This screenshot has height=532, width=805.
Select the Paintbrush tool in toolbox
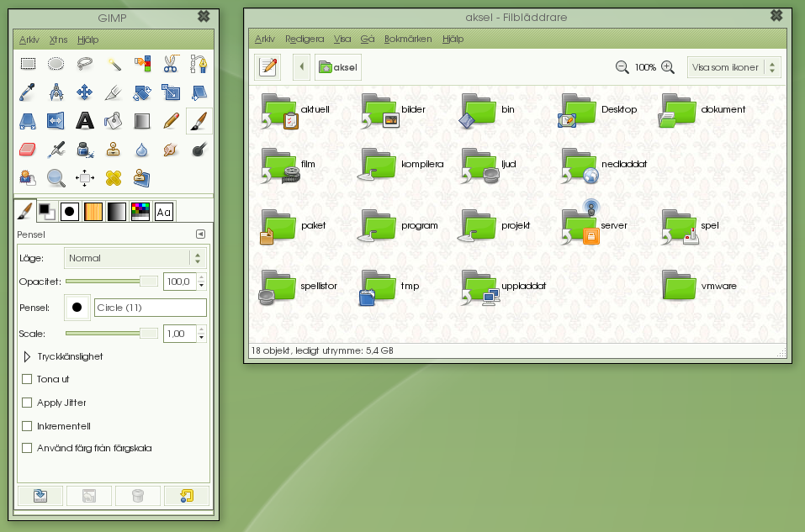tap(199, 121)
